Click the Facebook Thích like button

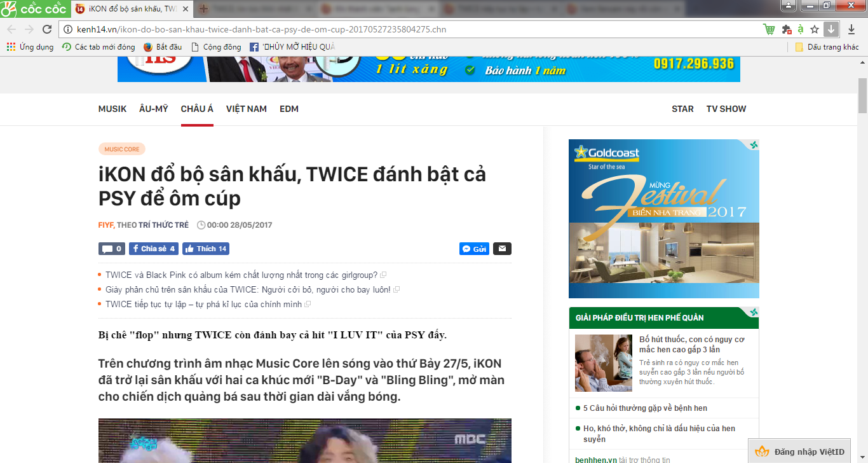coord(206,249)
